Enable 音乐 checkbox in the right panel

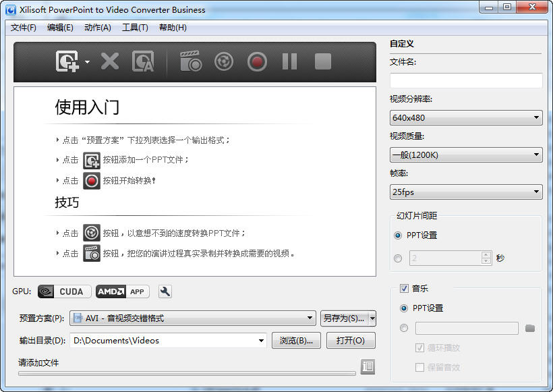click(404, 288)
